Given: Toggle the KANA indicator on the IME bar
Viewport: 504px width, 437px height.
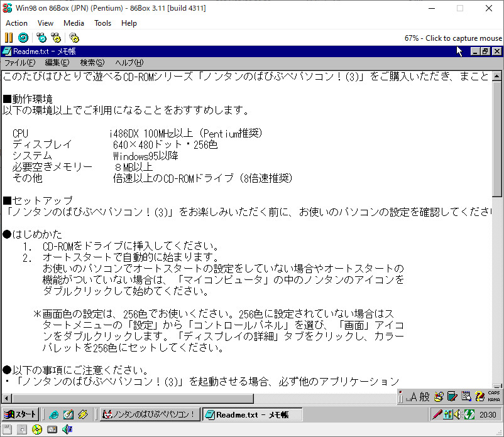Looking at the screenshot, I should tap(494, 400).
